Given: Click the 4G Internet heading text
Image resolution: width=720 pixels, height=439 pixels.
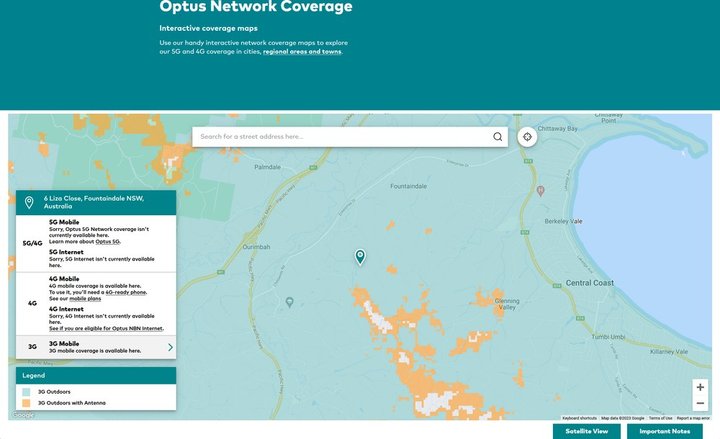Looking at the screenshot, I should [66, 309].
